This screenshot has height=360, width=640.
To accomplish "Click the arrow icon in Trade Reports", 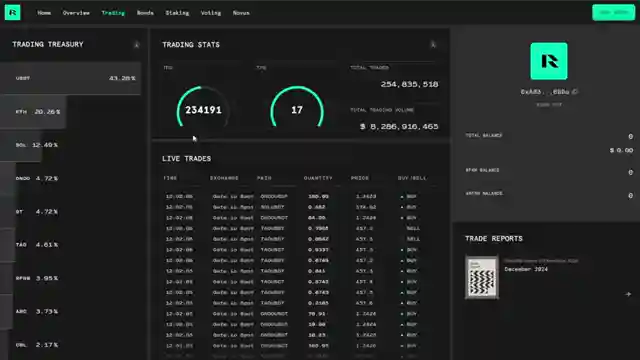I will [628, 294].
